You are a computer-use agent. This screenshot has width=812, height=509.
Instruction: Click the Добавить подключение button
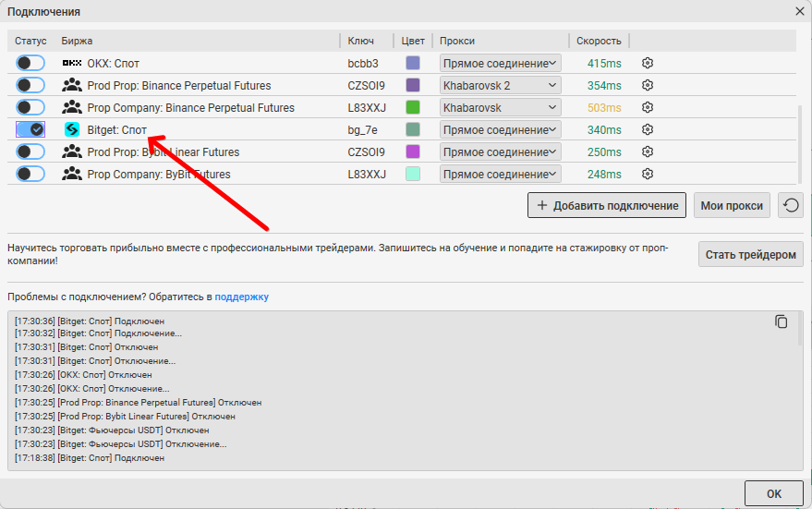pos(607,205)
